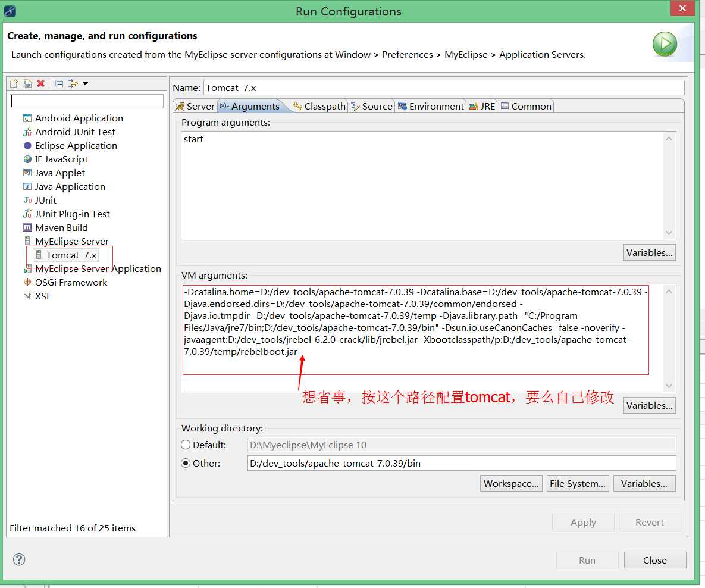This screenshot has height=588, width=705.
Task: Select the Default working directory radio
Action: 186,445
